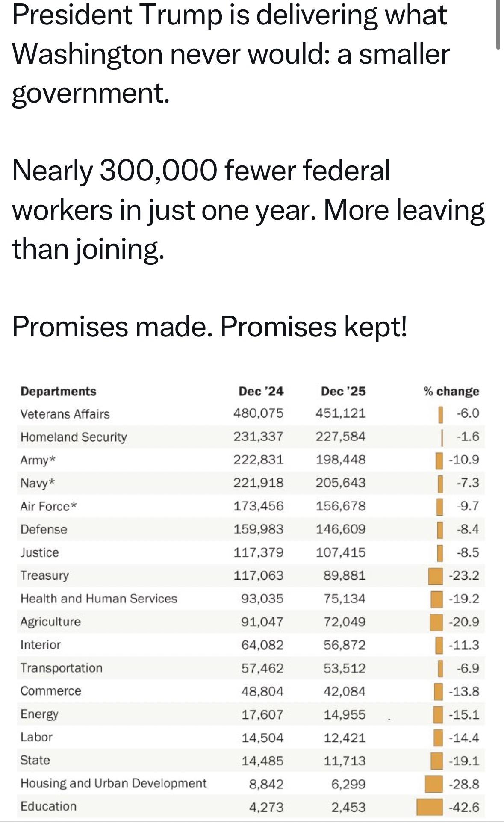Image resolution: width=504 pixels, height=832 pixels.
Task: Select the Veterans Affairs row label
Action: pyautogui.click(x=65, y=414)
